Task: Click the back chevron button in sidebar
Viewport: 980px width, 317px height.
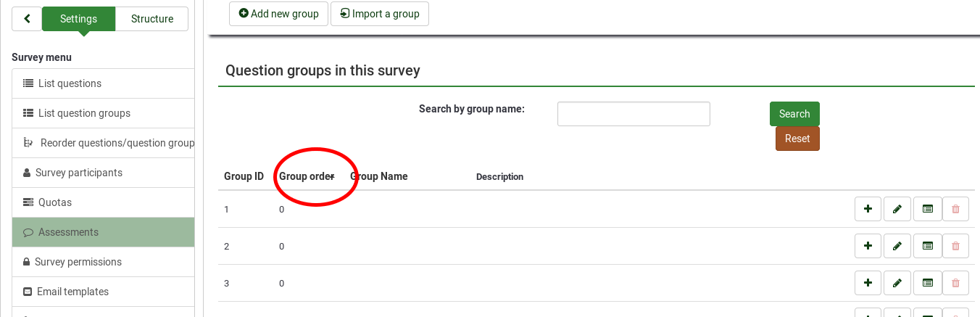Action: tap(27, 19)
